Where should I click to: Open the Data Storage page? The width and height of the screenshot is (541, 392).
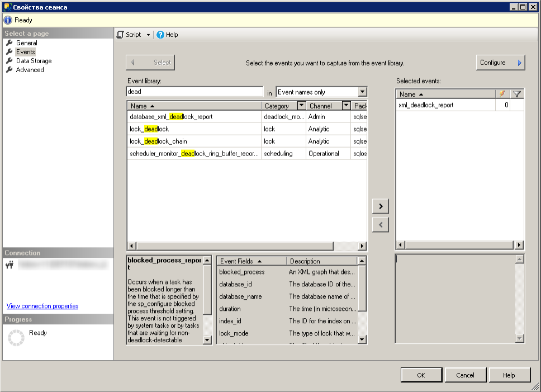34,61
